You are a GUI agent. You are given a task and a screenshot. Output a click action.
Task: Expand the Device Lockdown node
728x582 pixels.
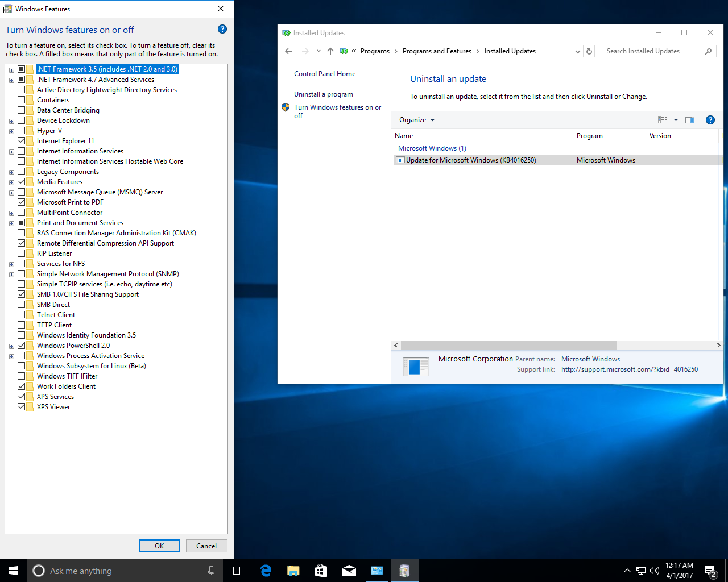pos(11,121)
